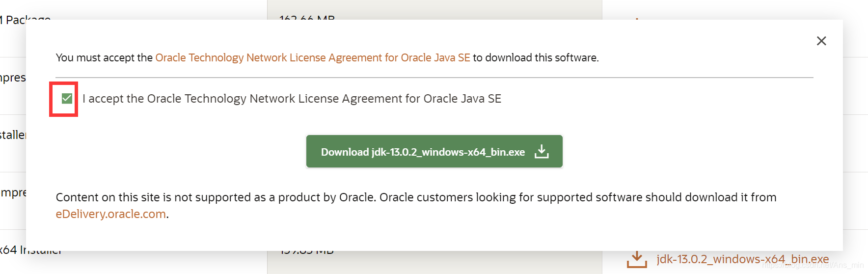
Task: Click the 'Content on this site is not supported' text
Action: click(x=416, y=197)
